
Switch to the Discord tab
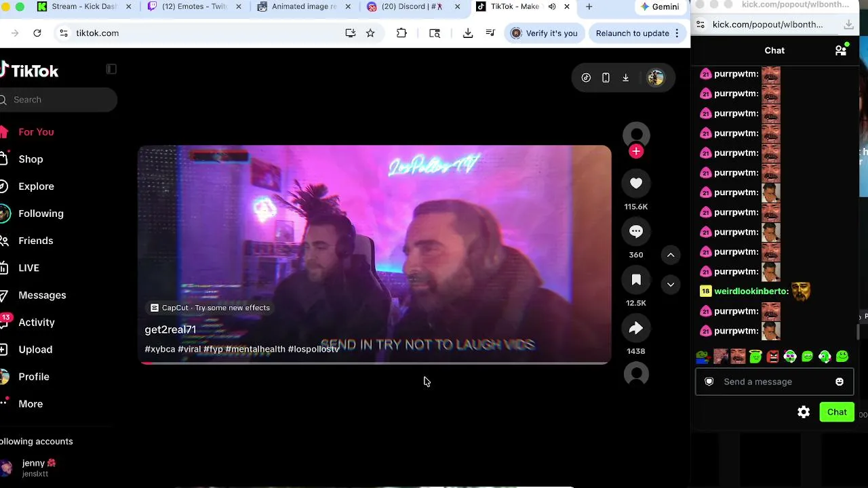(413, 7)
